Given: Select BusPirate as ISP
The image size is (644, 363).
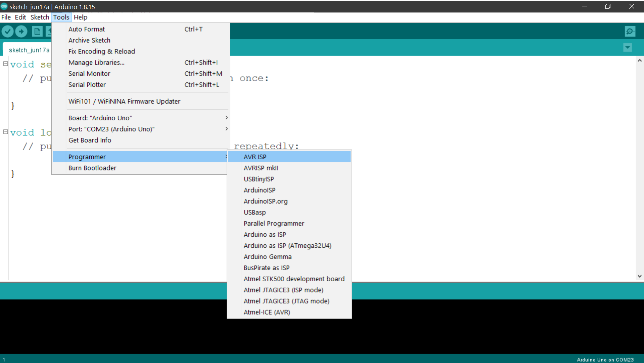Looking at the screenshot, I should 289,268.
